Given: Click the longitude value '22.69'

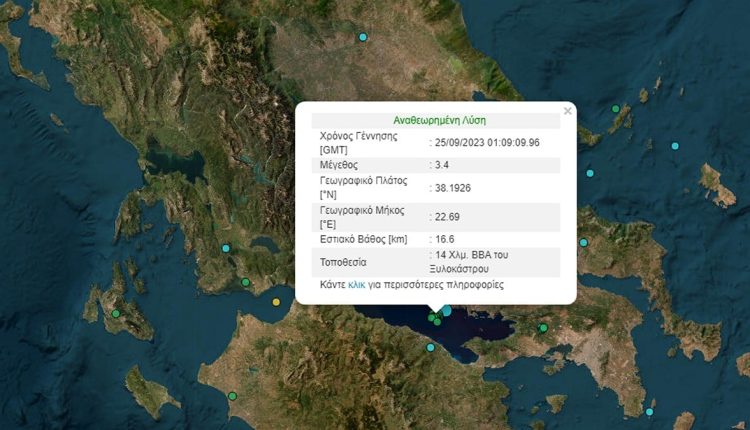Looking at the screenshot, I should 447,217.
